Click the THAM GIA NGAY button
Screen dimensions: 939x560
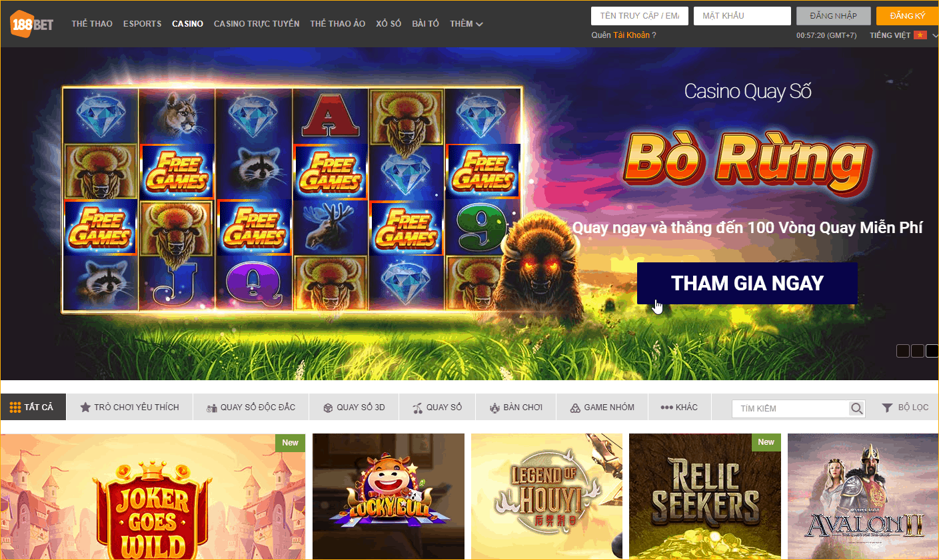click(x=747, y=283)
